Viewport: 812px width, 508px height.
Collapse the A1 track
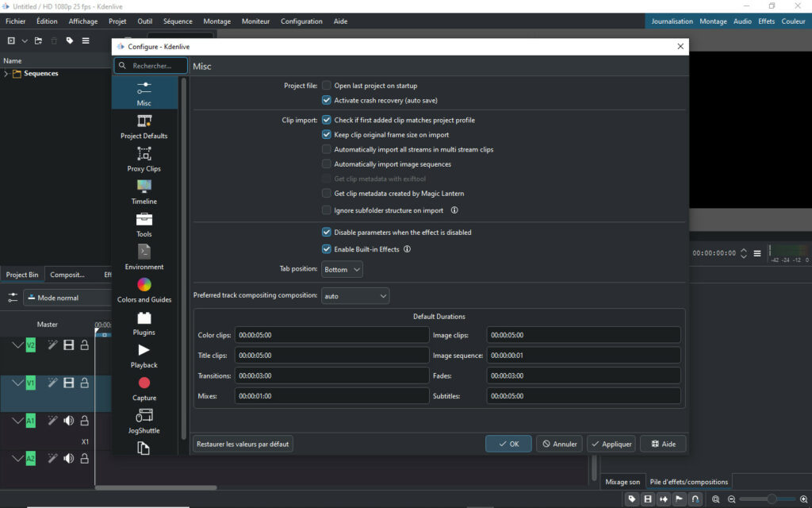pyautogui.click(x=17, y=421)
